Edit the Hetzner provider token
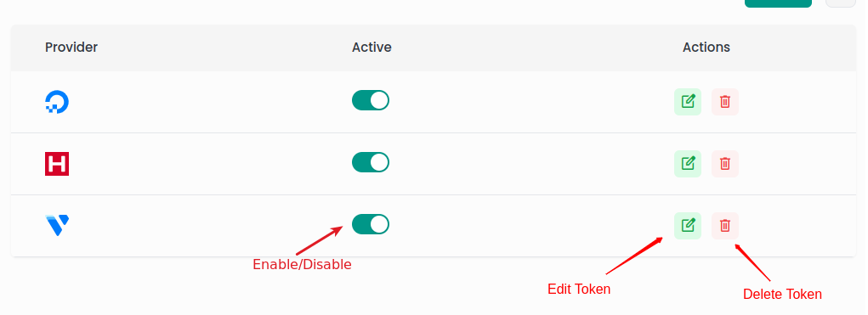This screenshot has height=315, width=868. [x=688, y=164]
